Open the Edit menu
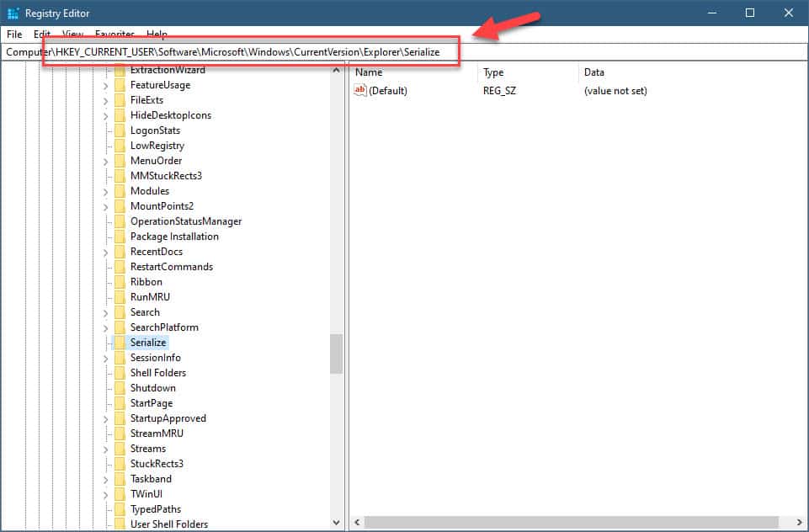 [42, 34]
